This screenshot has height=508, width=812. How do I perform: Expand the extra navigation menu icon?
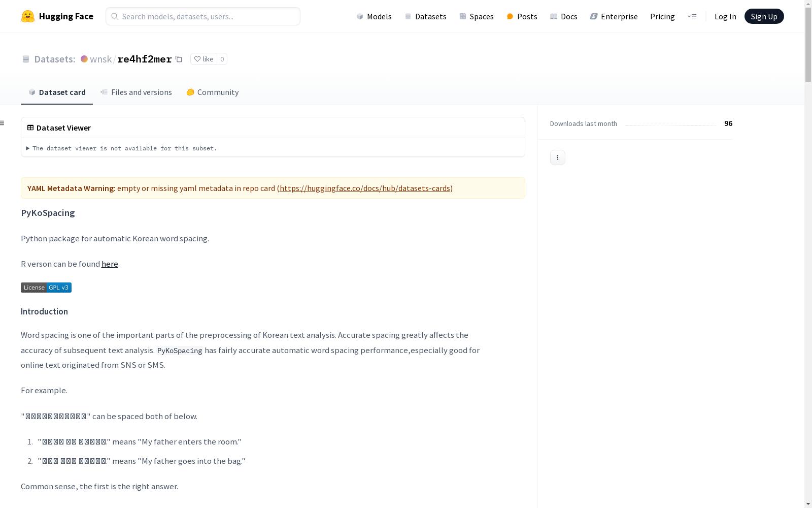click(x=692, y=16)
